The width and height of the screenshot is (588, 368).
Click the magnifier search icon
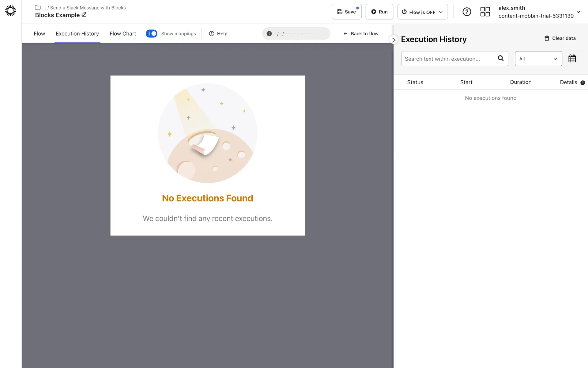coord(500,58)
